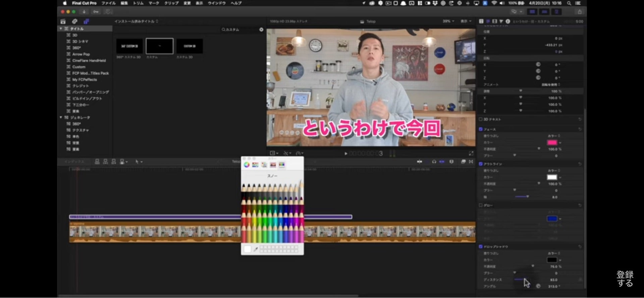Switch color picker to color sliders tab

pos(255,165)
